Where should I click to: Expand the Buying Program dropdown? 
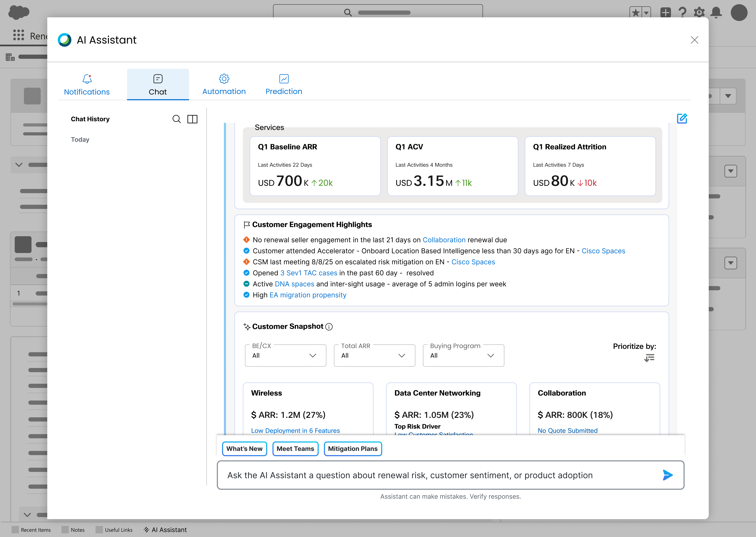point(463,356)
